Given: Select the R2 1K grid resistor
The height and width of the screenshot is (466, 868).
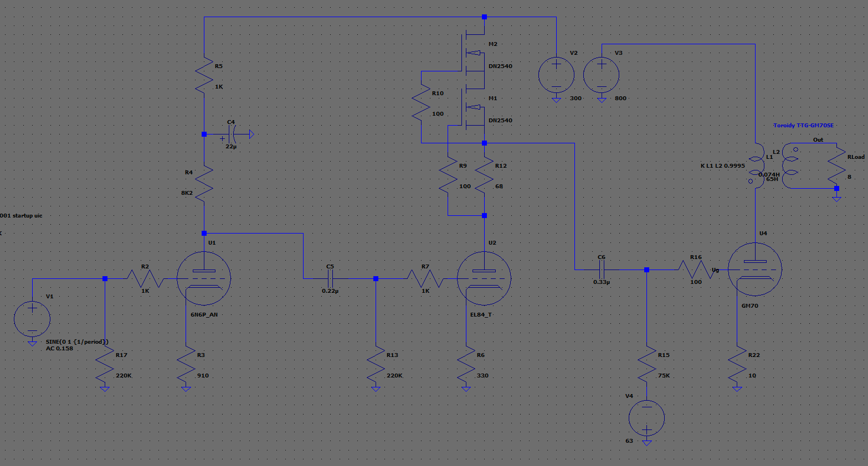Looking at the screenshot, I should 145,278.
